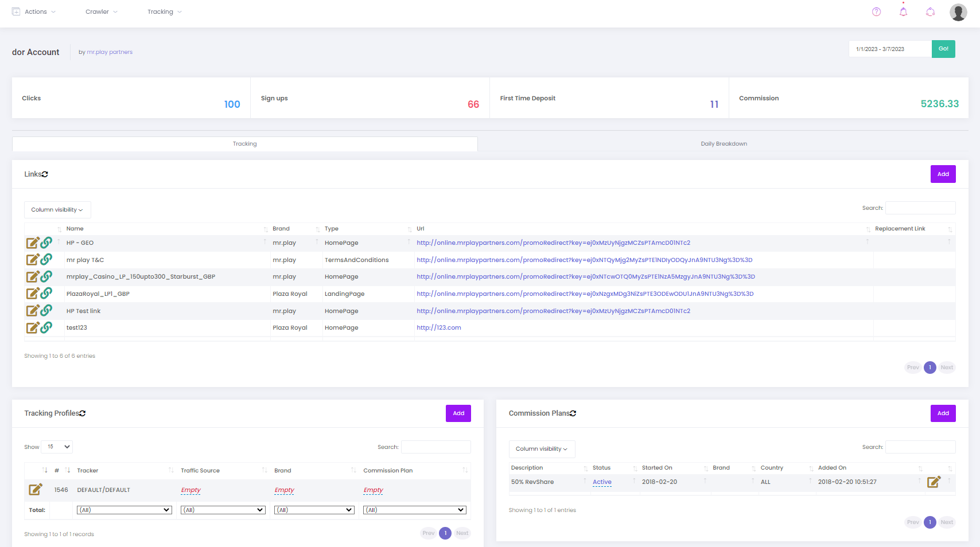Image resolution: width=980 pixels, height=547 pixels.
Task: Click the Go! date button
Action: [943, 49]
